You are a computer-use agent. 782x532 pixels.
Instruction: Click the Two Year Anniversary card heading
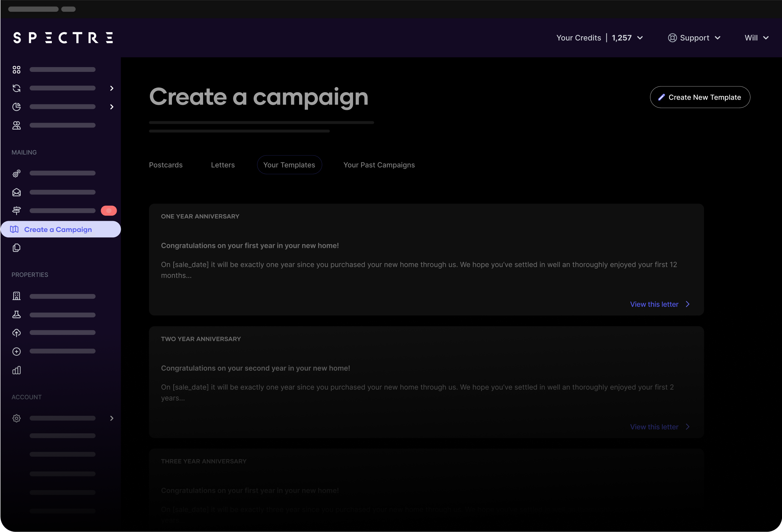pyautogui.click(x=201, y=339)
